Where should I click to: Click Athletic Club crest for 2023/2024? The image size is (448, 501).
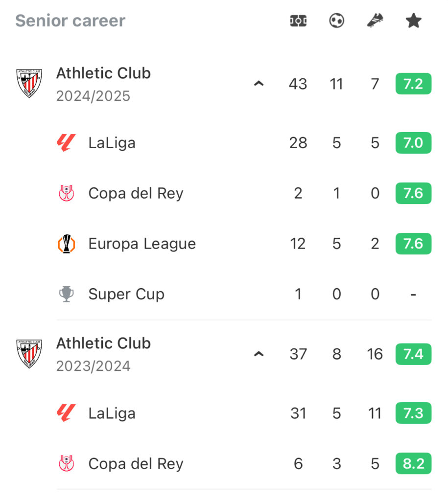(29, 354)
